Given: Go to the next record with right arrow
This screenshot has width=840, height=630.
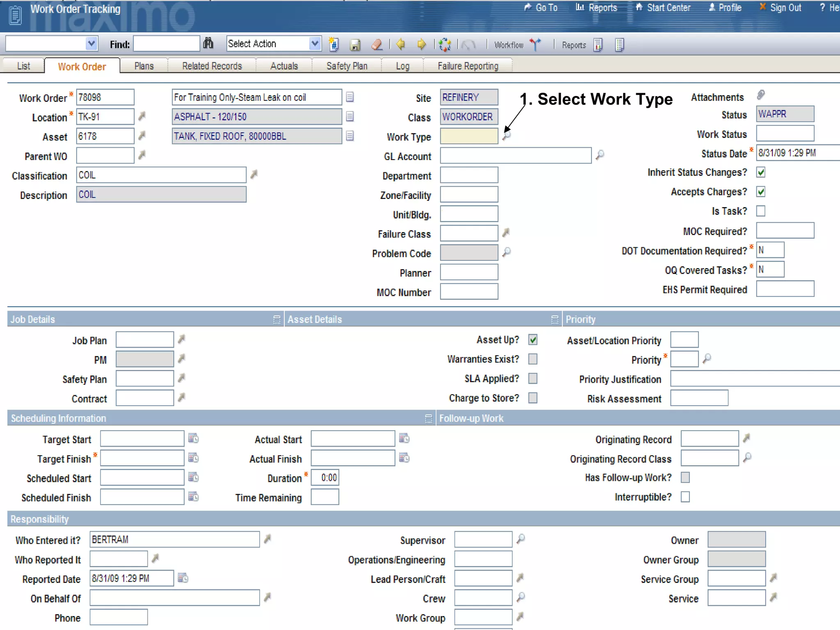Looking at the screenshot, I should tap(421, 44).
